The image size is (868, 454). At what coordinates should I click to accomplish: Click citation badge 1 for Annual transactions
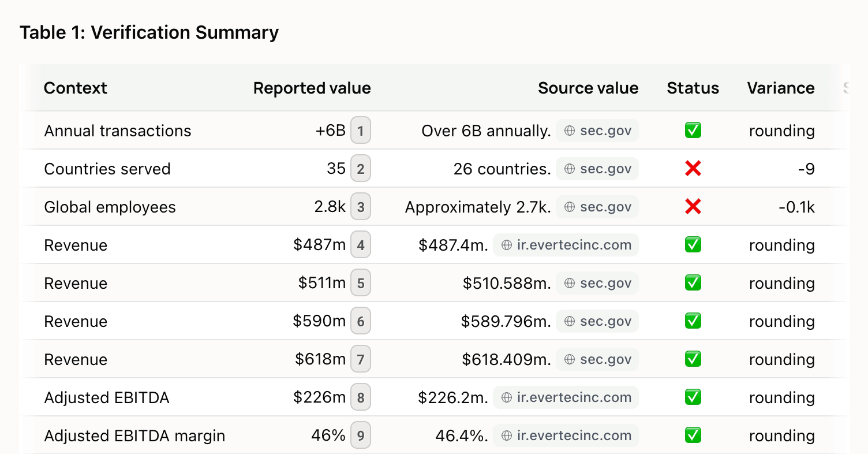point(361,131)
